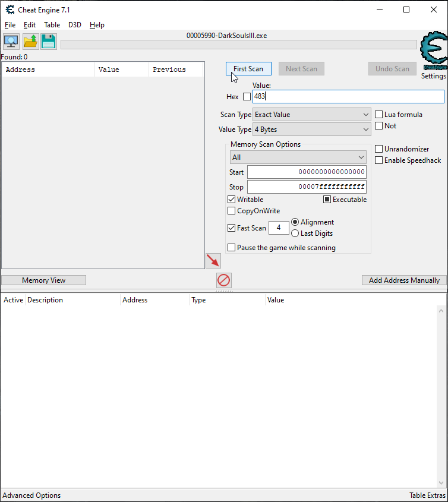Expand the memory region All dropdown
The width and height of the screenshot is (448, 502).
tap(298, 157)
